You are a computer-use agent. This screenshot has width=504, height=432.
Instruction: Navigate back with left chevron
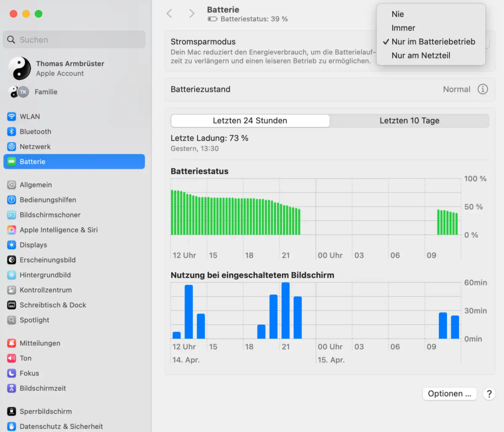169,14
